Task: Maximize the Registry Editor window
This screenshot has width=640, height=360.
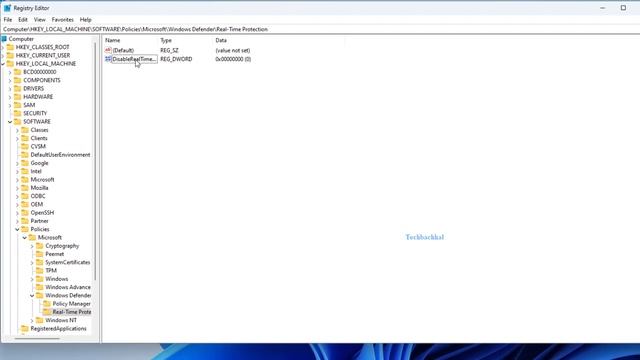Action: coord(623,8)
